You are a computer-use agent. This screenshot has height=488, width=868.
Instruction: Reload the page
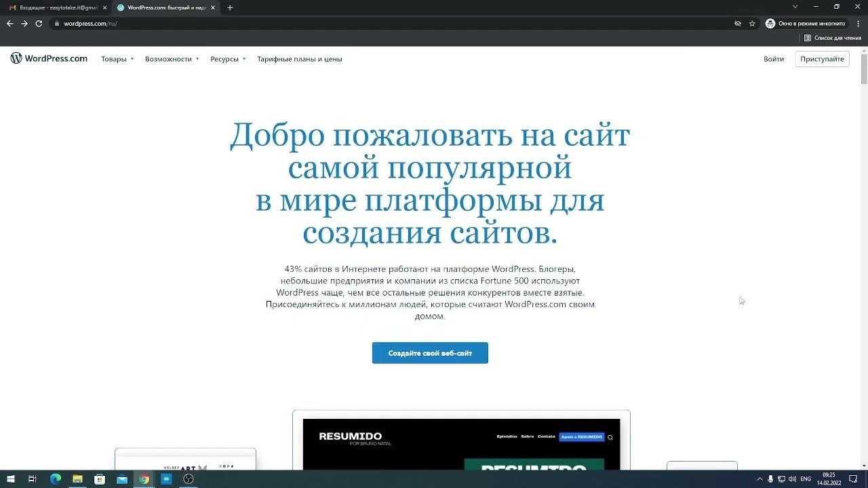pos(39,23)
